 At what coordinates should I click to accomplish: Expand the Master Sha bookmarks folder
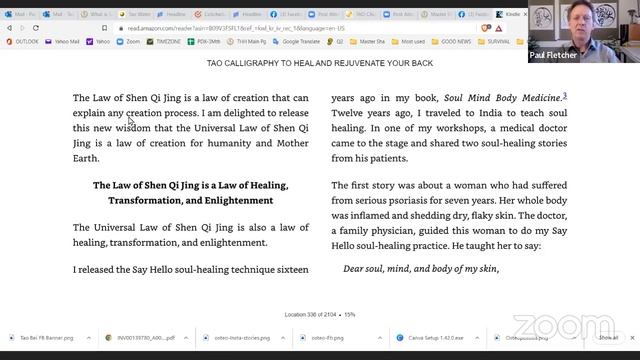pos(367,42)
